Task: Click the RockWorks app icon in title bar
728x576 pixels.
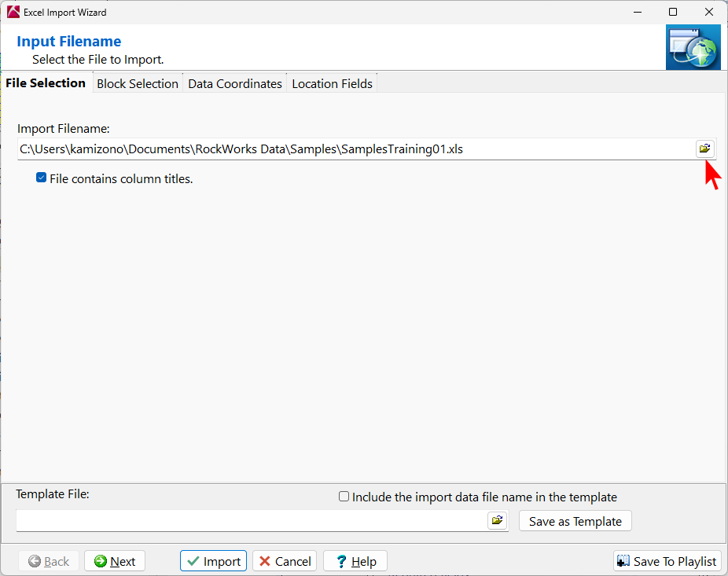Action: [13, 12]
